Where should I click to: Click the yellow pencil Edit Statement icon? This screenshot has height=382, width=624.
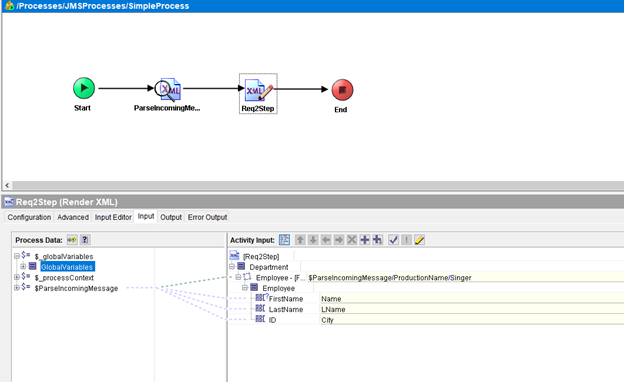tap(419, 240)
